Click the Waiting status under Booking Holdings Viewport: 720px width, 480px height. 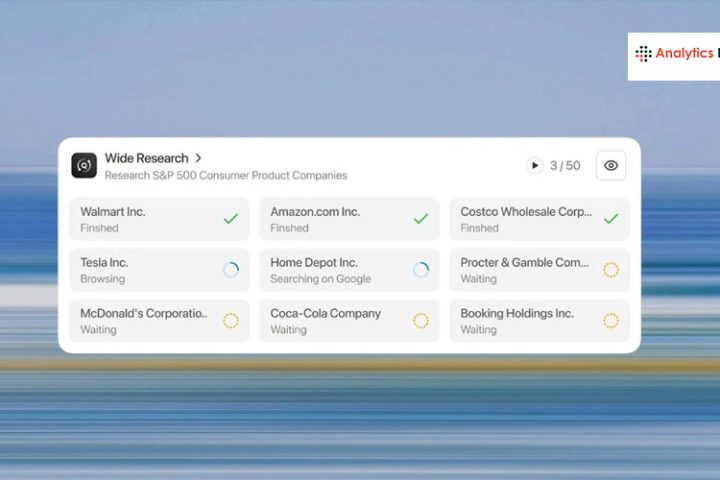(478, 330)
